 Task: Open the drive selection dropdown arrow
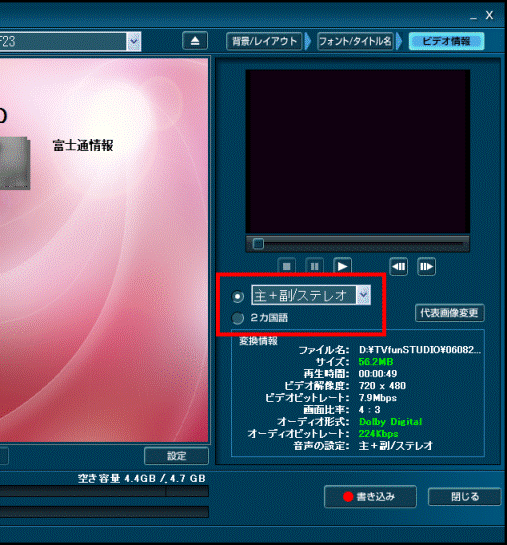134,41
